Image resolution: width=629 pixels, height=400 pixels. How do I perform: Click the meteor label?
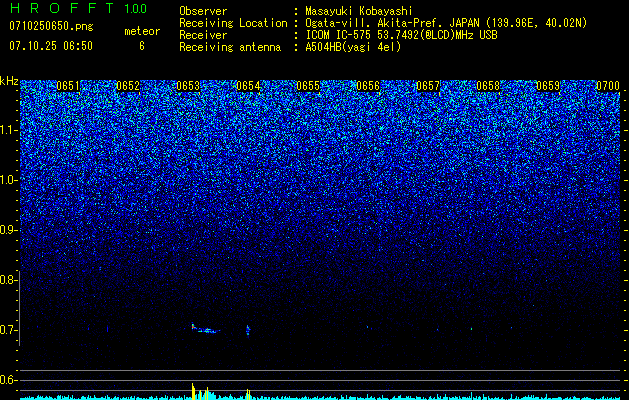point(142,31)
